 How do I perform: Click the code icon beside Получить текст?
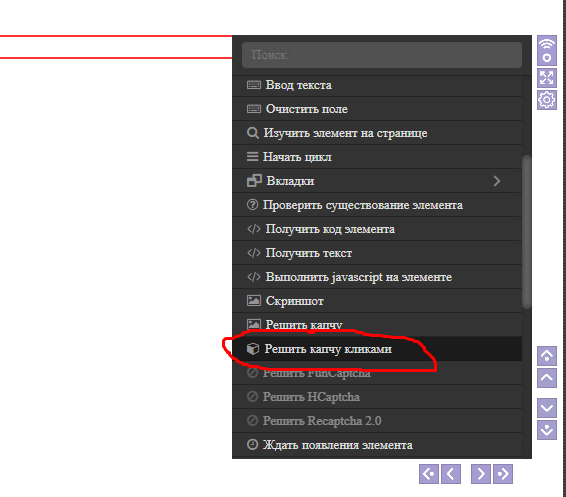254,253
